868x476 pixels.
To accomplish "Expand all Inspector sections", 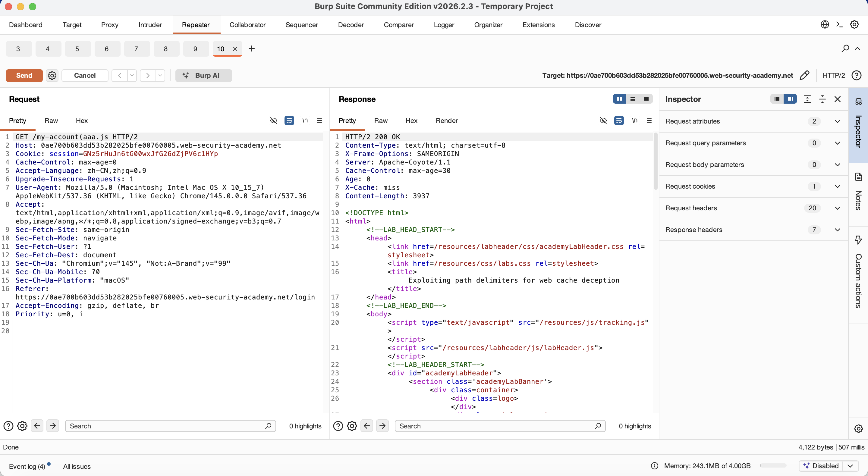I will 807,99.
